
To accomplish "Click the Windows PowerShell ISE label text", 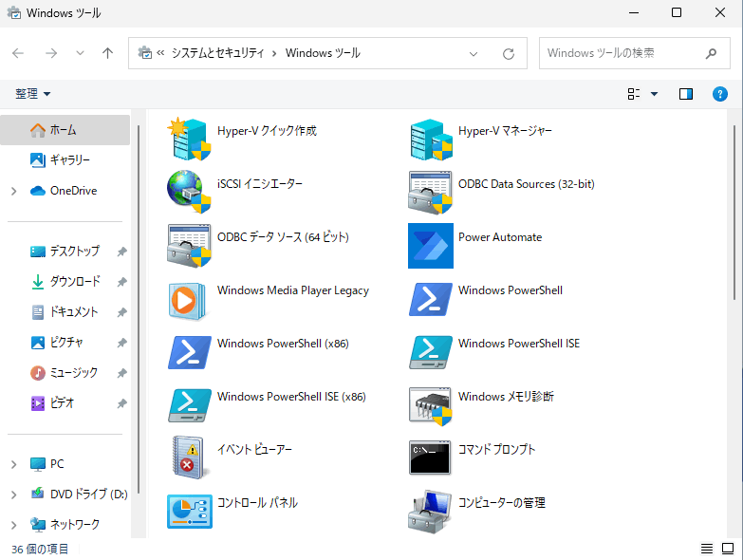I will 519,344.
